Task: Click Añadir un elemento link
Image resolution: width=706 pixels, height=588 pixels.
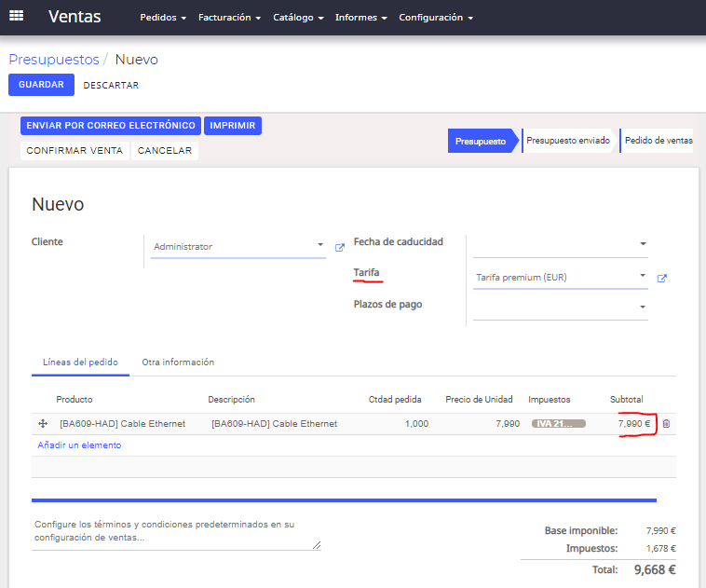Action: 79,445
